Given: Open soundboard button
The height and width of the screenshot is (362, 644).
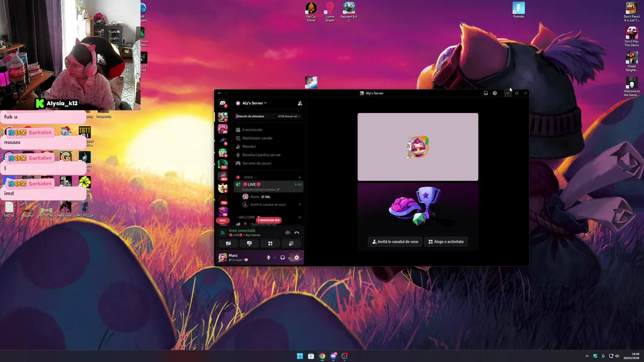Looking at the screenshot, I should (x=291, y=243).
